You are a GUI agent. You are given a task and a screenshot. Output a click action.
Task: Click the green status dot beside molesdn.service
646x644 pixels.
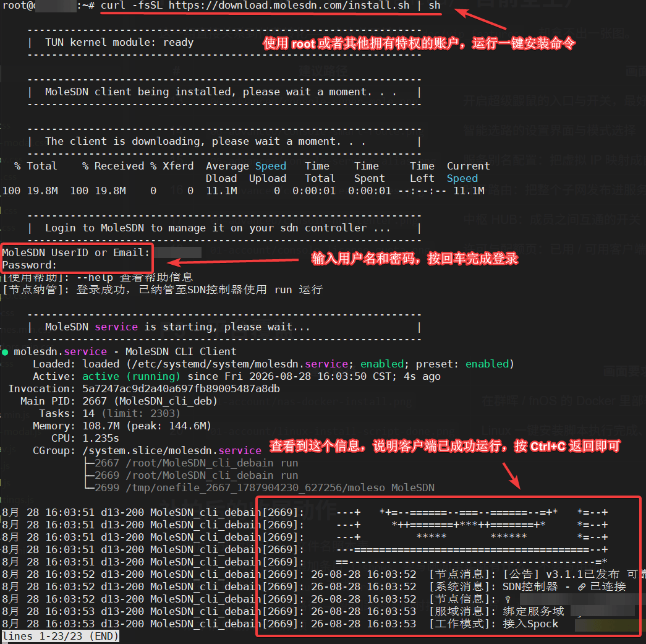(5, 352)
